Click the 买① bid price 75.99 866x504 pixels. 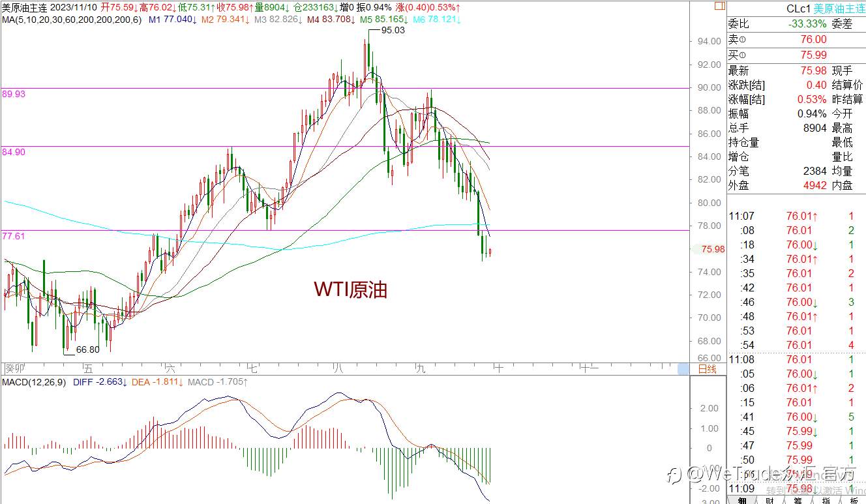click(813, 55)
